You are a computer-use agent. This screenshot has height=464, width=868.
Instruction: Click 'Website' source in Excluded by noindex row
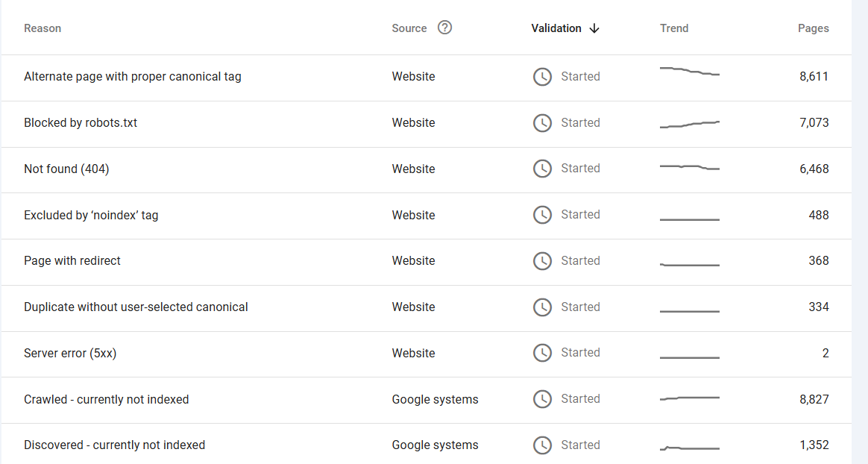pos(414,215)
